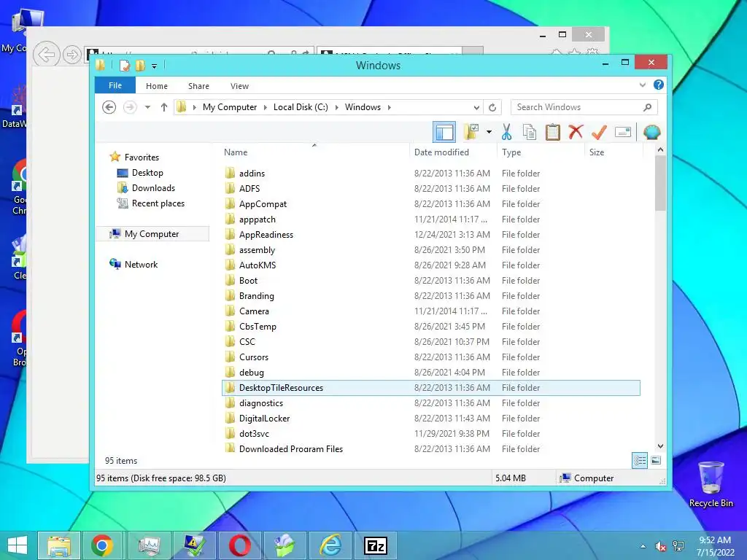The width and height of the screenshot is (747, 560).
Task: Expand the arrow after Local Disk (C:)
Action: (x=337, y=107)
